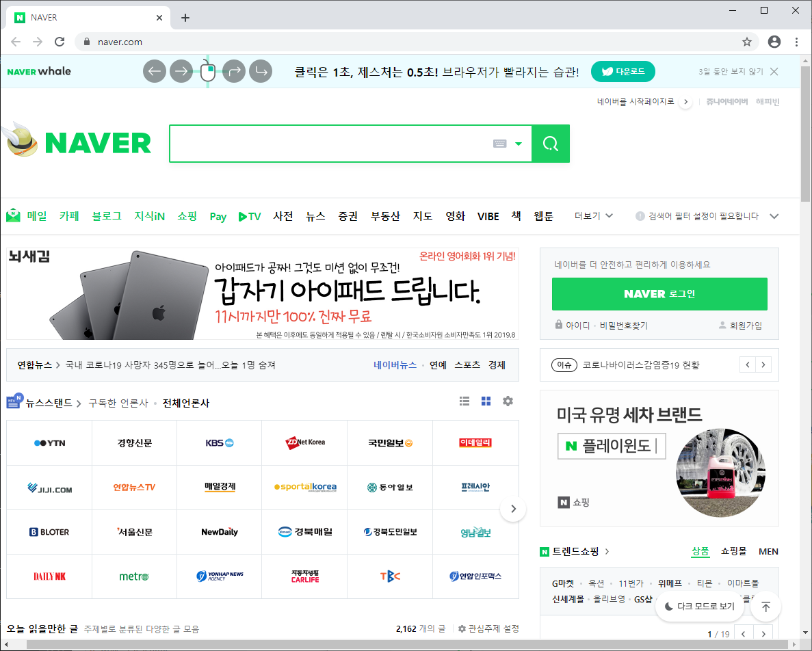Select the 전체언론사 tab

(186, 403)
